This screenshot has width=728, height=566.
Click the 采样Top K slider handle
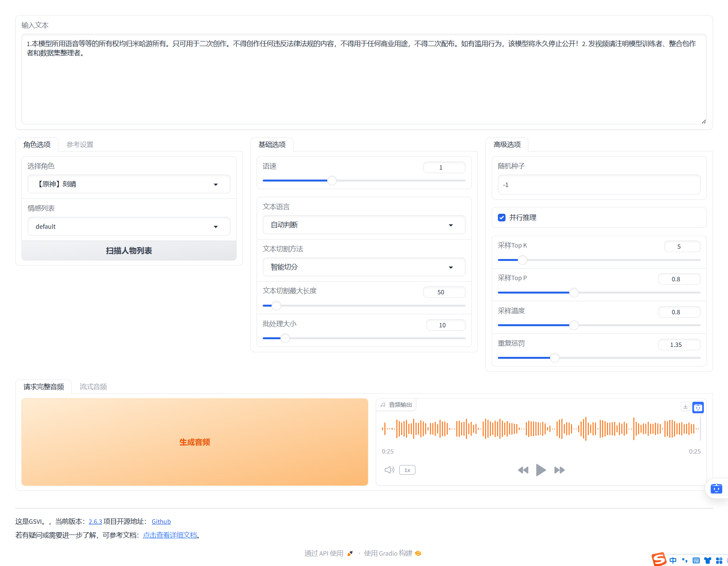click(522, 260)
